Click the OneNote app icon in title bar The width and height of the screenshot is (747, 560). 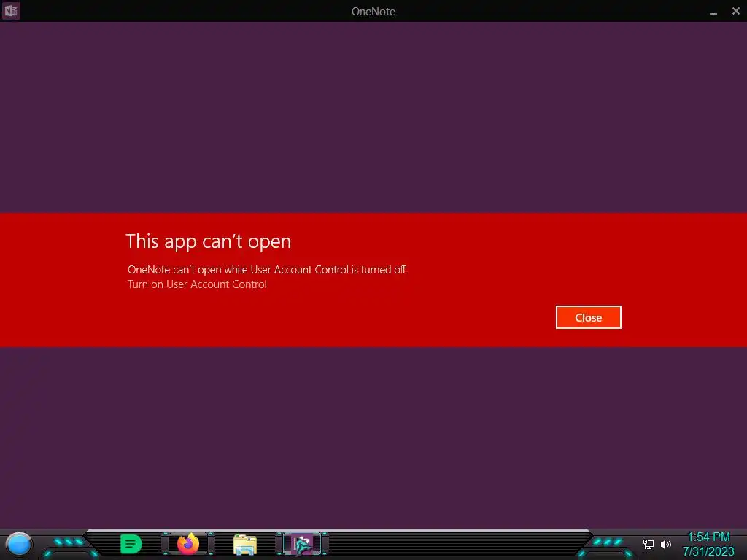point(10,10)
